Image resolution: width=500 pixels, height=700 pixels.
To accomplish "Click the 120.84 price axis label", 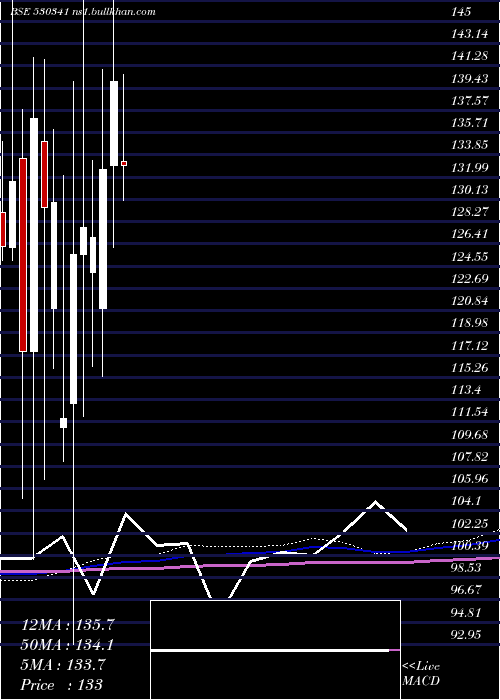I will [470, 301].
